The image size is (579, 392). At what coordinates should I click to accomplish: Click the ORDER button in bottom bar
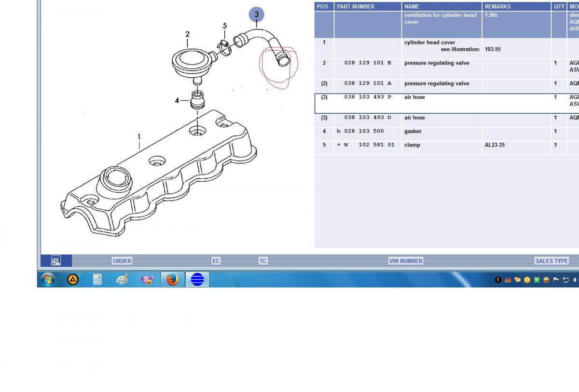tap(122, 261)
